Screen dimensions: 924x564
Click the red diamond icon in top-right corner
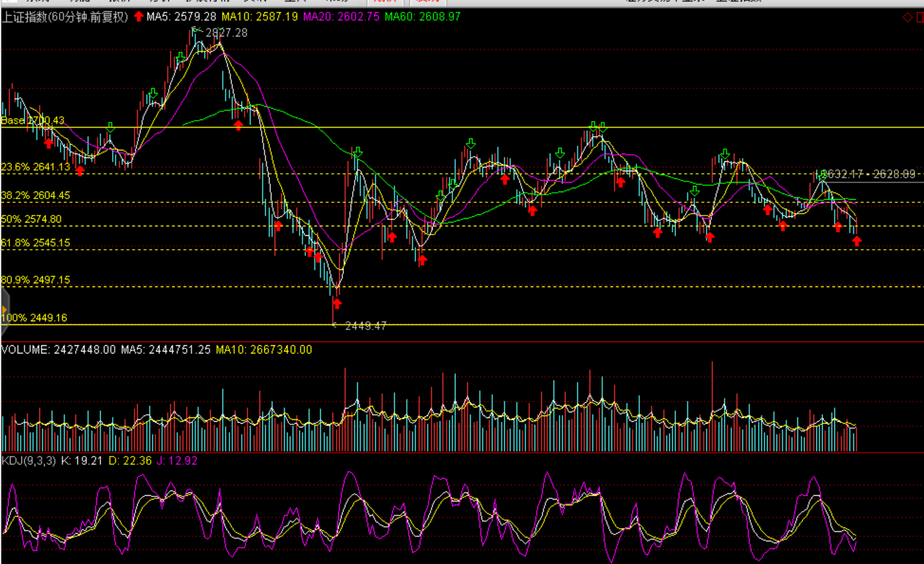pos(908,17)
